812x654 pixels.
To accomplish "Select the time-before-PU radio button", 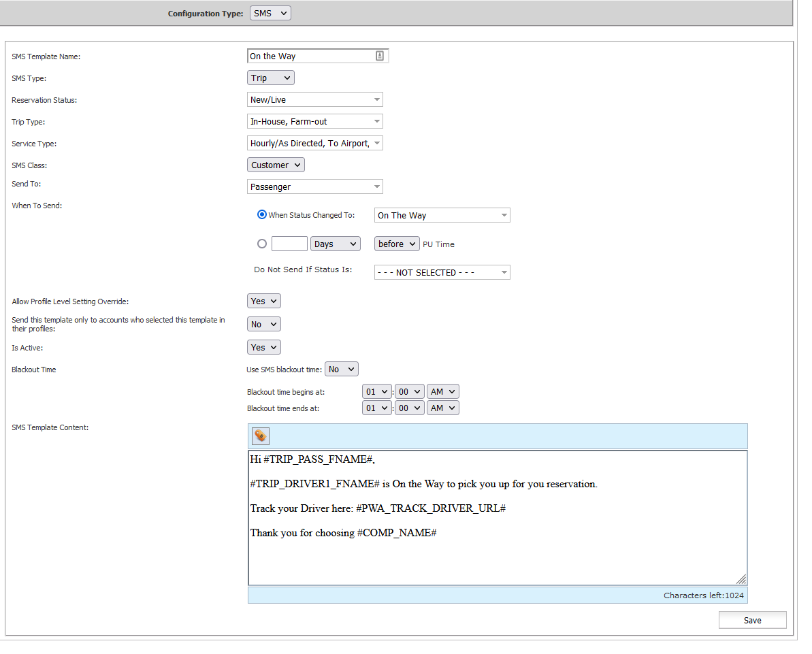I will click(262, 244).
